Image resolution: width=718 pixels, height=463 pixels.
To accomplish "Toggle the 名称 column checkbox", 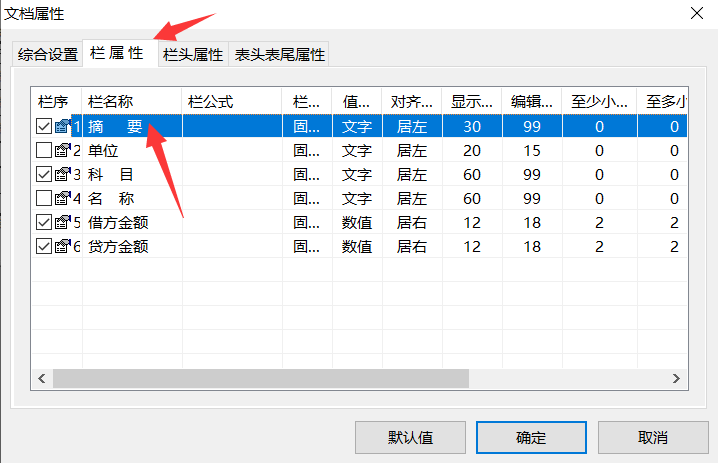I will [44, 199].
